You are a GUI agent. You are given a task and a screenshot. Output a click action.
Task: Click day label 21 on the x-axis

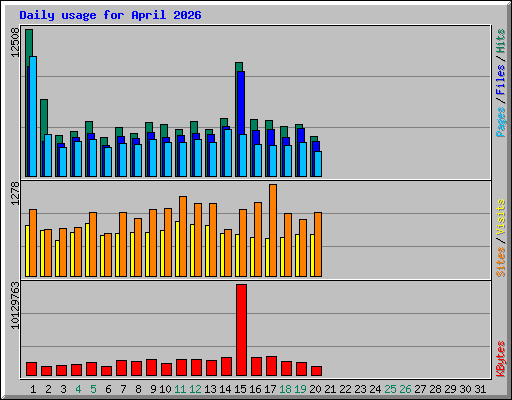330,389
